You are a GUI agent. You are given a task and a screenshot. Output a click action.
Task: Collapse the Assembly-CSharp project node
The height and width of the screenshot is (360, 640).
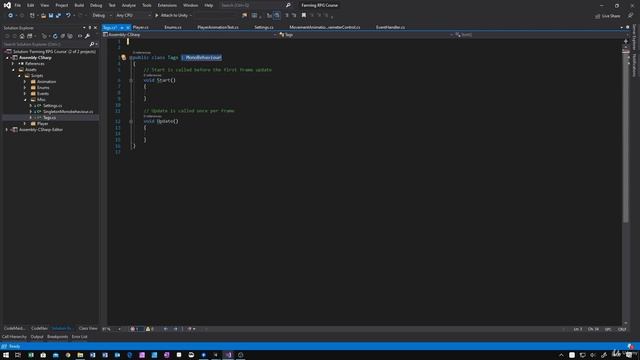point(7,58)
